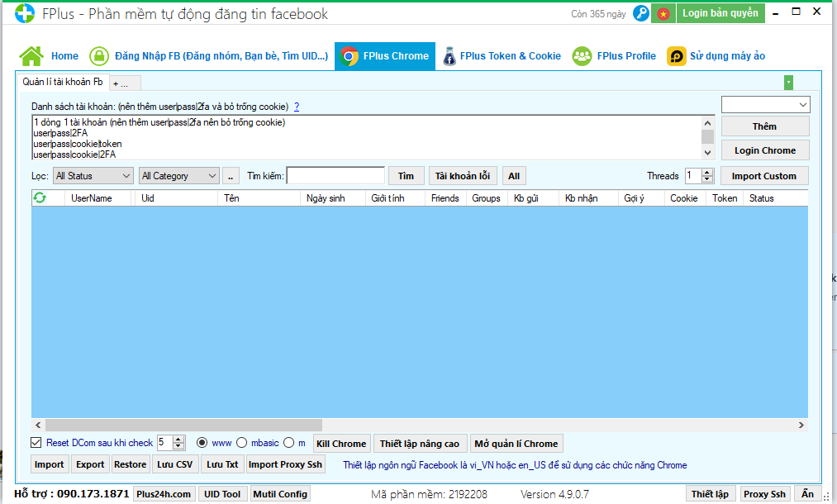
Task: Increase the Threads count with up arrow
Action: click(x=707, y=172)
